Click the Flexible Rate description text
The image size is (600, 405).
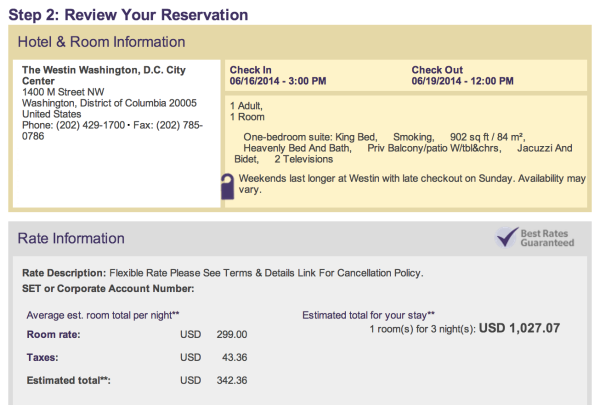click(266, 273)
